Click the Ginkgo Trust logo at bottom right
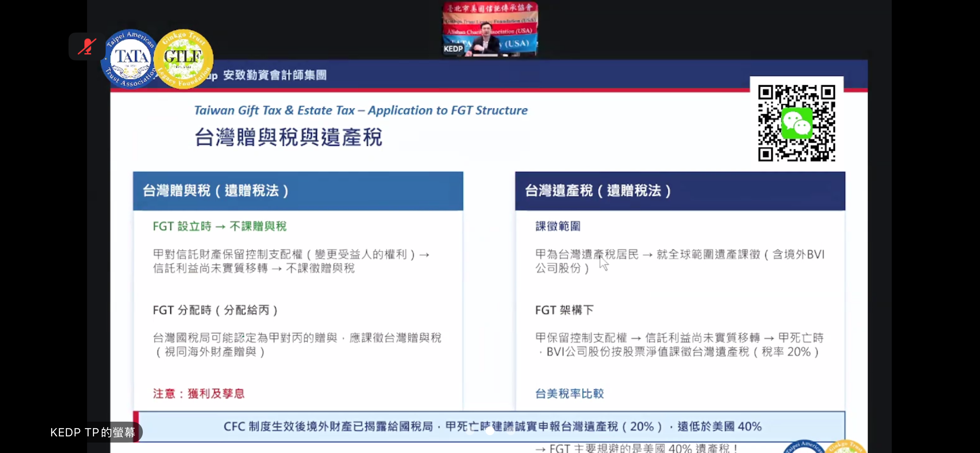The image size is (980, 453). [846, 448]
